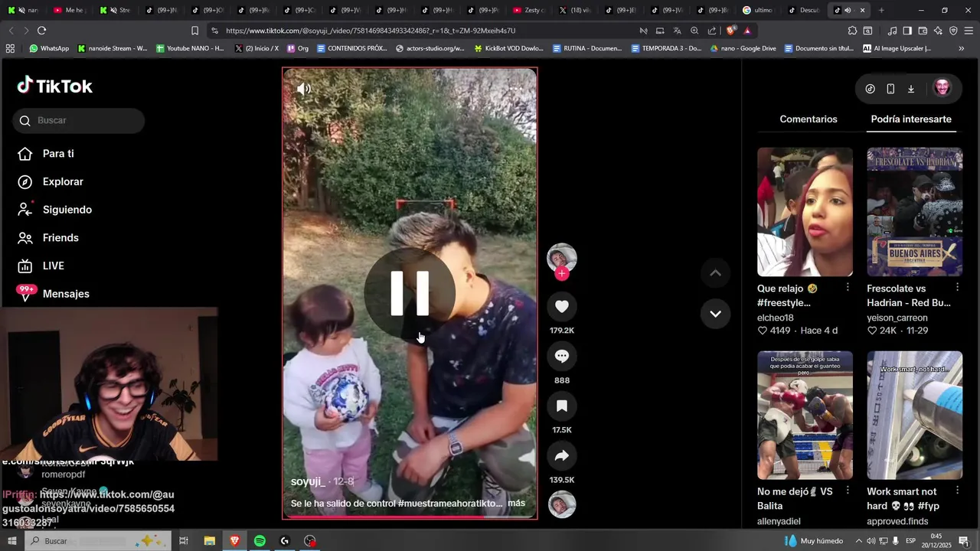Open the translate page icon
The width and height of the screenshot is (980, 551).
677,31
